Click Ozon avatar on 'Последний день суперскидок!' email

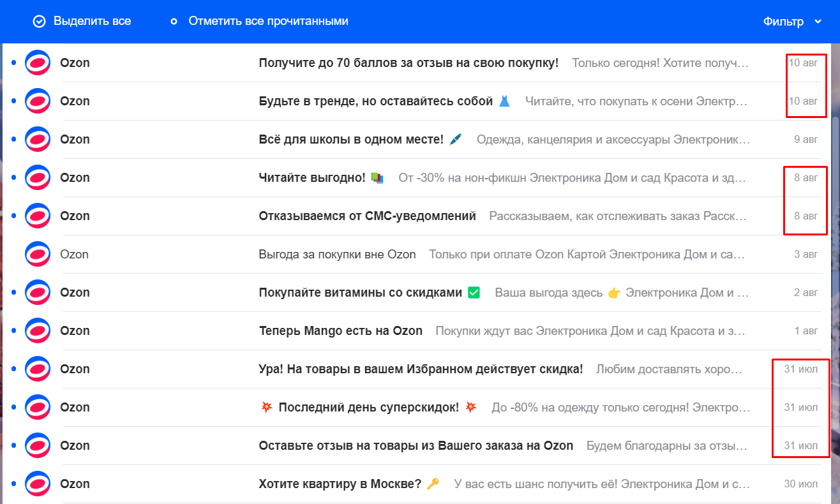click(x=38, y=407)
